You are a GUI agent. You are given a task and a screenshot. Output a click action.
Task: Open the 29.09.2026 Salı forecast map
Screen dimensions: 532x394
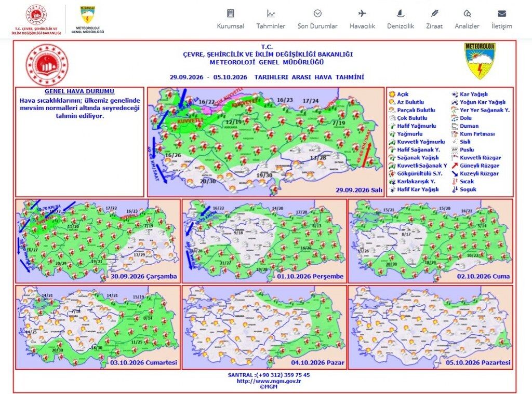click(x=265, y=142)
